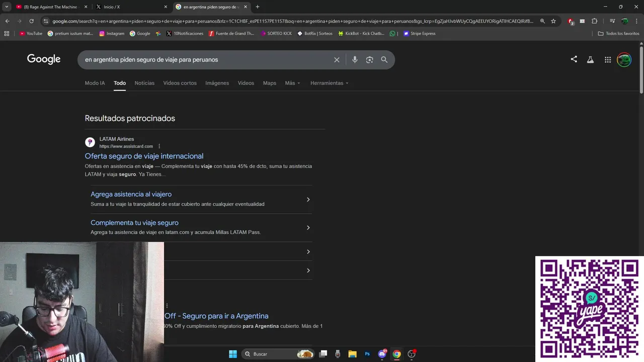This screenshot has height=362, width=644.
Task: Click the taskbar Buscar search box
Action: [x=278, y=354]
